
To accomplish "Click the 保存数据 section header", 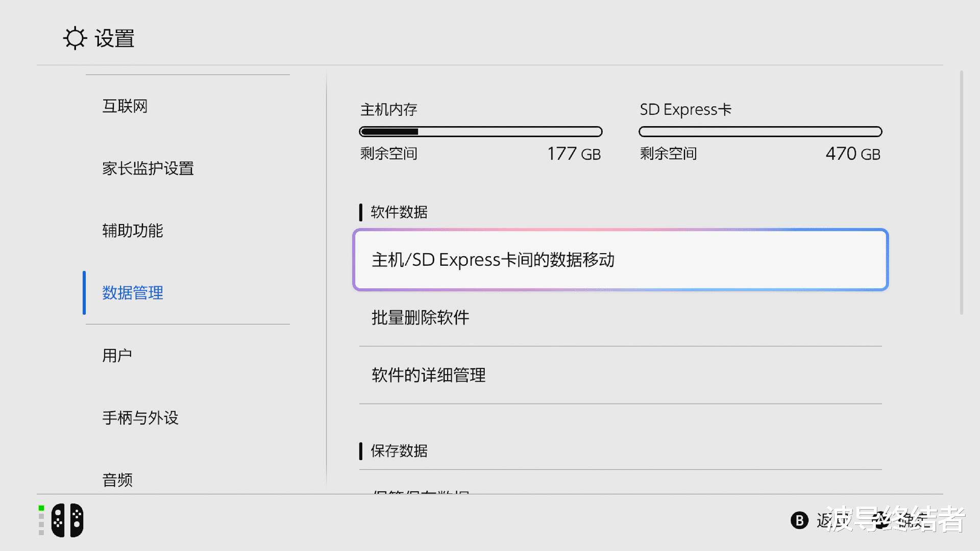I will pos(399,451).
